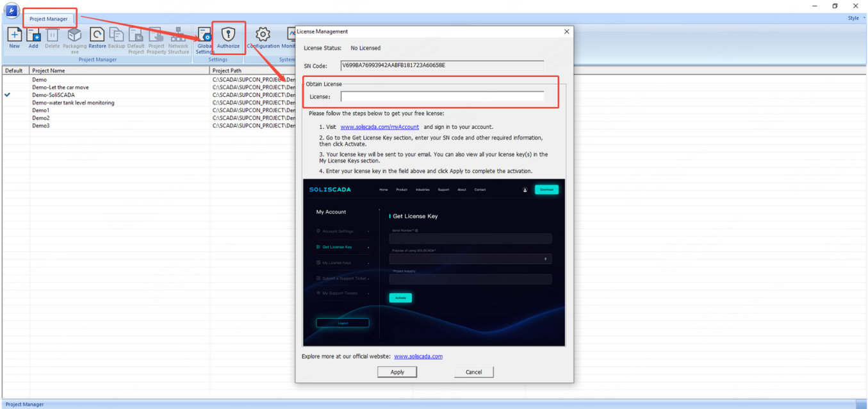The height and width of the screenshot is (409, 868).
Task: Focus the License key input field
Action: [x=442, y=97]
